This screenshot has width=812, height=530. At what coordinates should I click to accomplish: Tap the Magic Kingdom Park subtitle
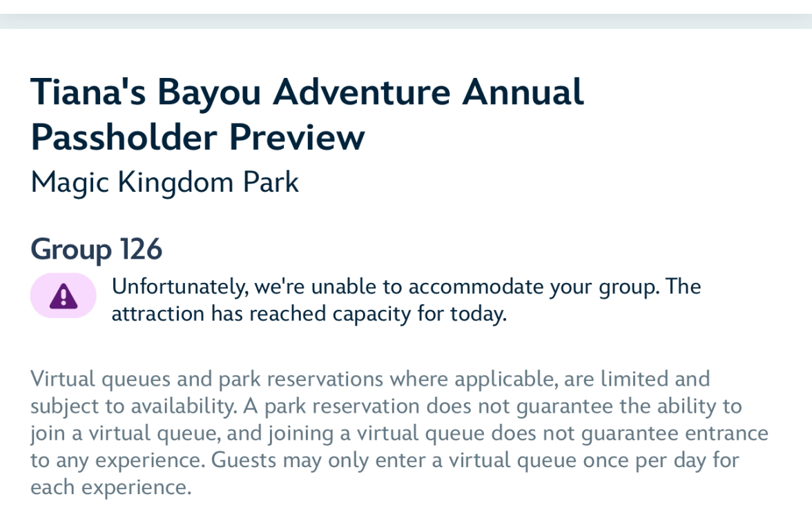tap(164, 183)
